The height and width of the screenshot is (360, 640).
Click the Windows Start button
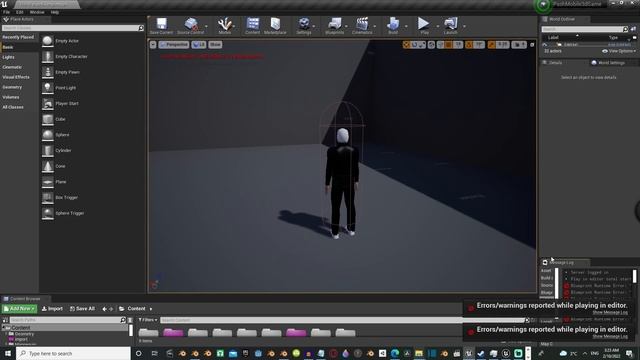(x=7, y=353)
